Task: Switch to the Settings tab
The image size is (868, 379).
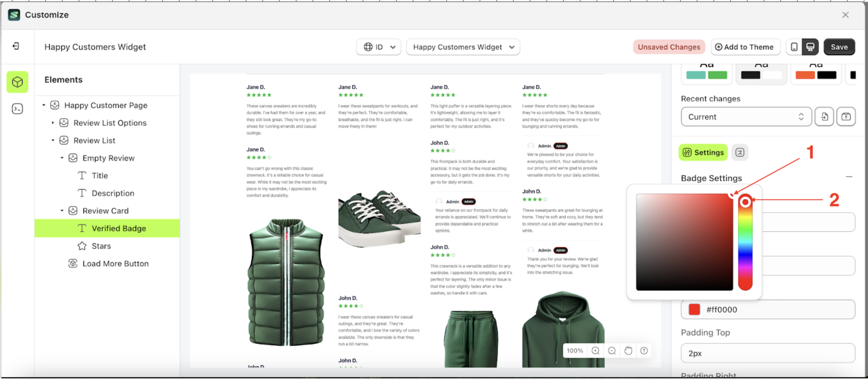Action: [x=703, y=152]
